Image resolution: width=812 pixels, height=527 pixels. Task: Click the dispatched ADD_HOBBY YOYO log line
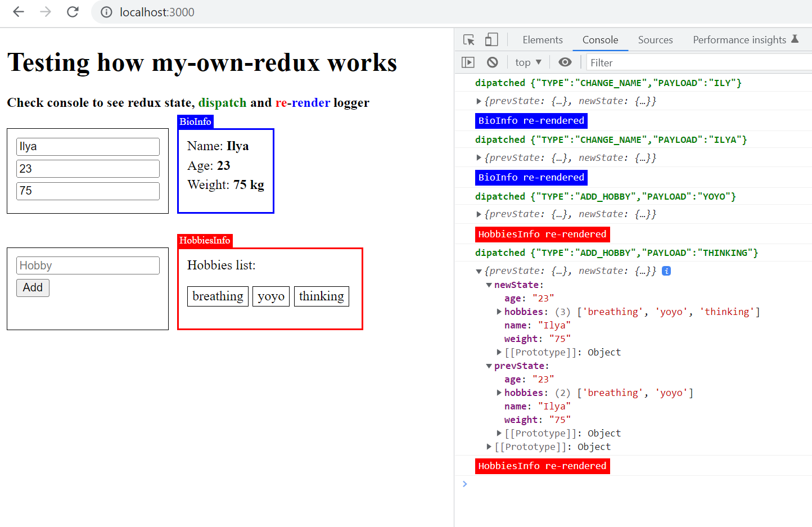pos(606,197)
